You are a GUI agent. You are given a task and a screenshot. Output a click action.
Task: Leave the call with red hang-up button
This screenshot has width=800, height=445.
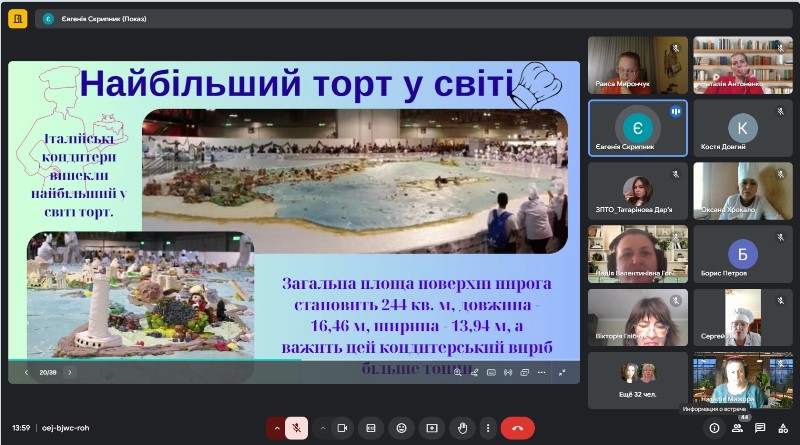(517, 428)
